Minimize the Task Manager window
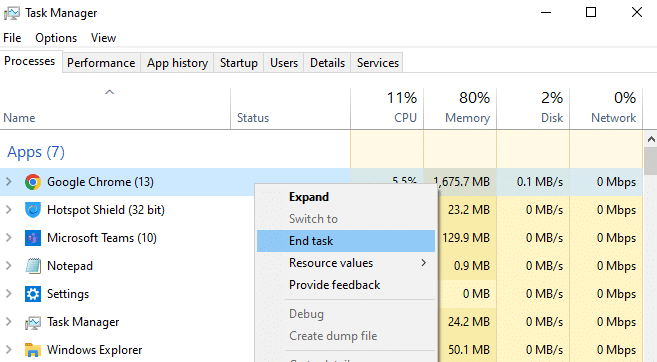657x362 pixels. pyautogui.click(x=546, y=13)
